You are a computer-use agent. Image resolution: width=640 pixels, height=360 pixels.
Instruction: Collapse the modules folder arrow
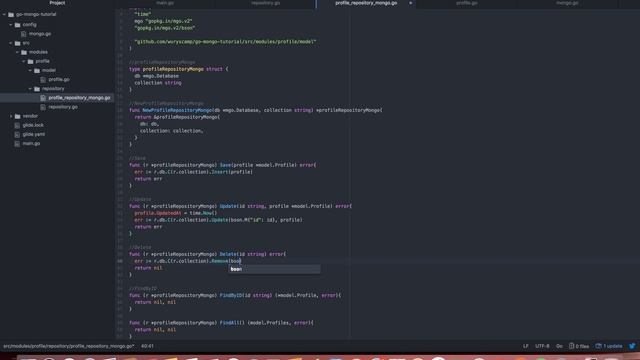[18, 52]
